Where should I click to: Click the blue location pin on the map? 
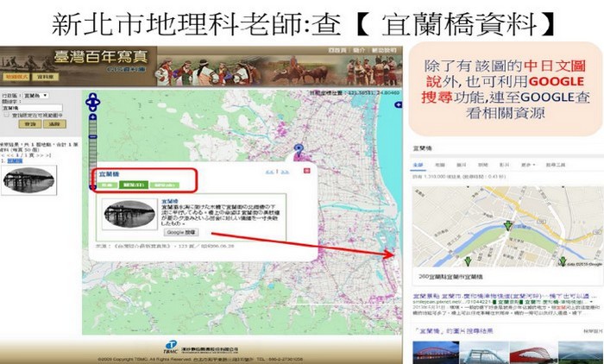(298, 149)
